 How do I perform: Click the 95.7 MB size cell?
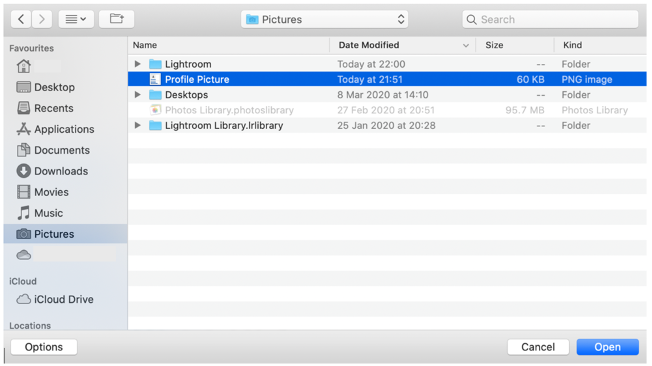[525, 110]
